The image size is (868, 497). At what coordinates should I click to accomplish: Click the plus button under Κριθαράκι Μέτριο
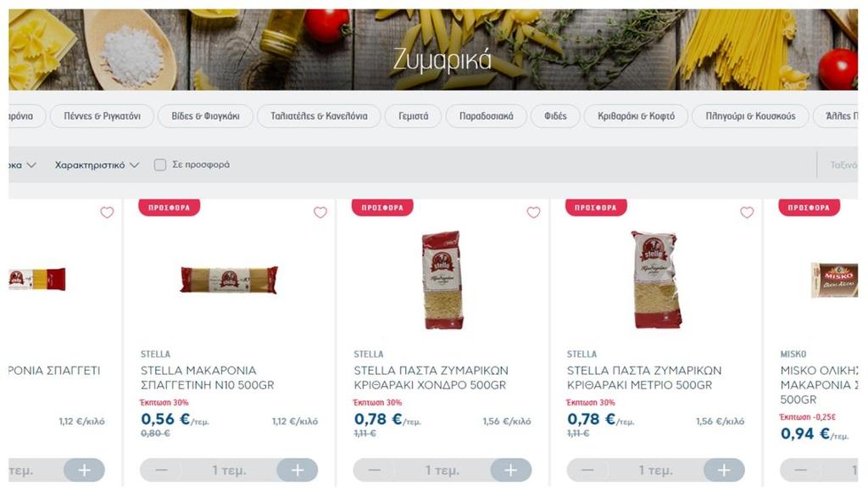point(724,470)
